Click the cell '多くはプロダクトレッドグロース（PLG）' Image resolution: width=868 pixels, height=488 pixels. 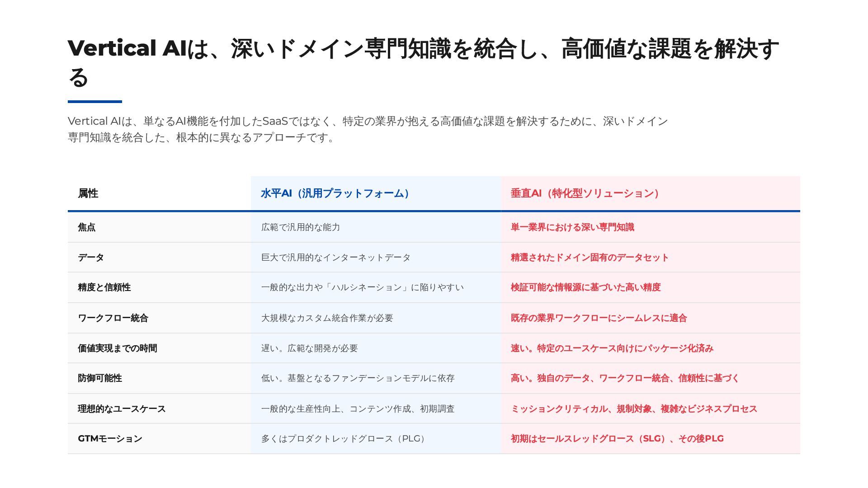point(344,439)
